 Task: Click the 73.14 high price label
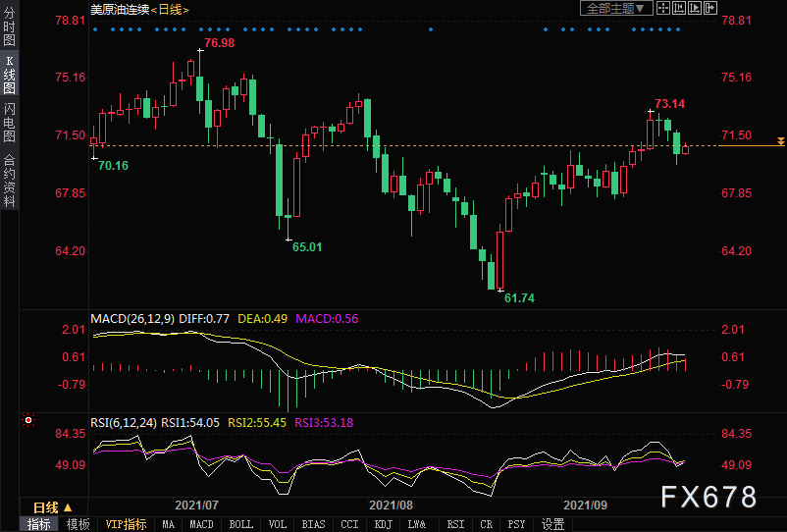pyautogui.click(x=669, y=104)
